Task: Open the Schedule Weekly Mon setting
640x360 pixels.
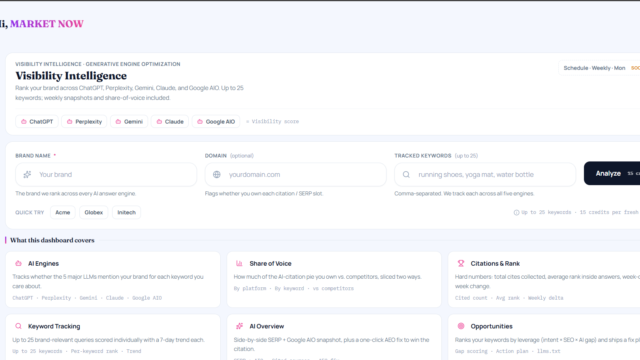Action: tap(599, 68)
